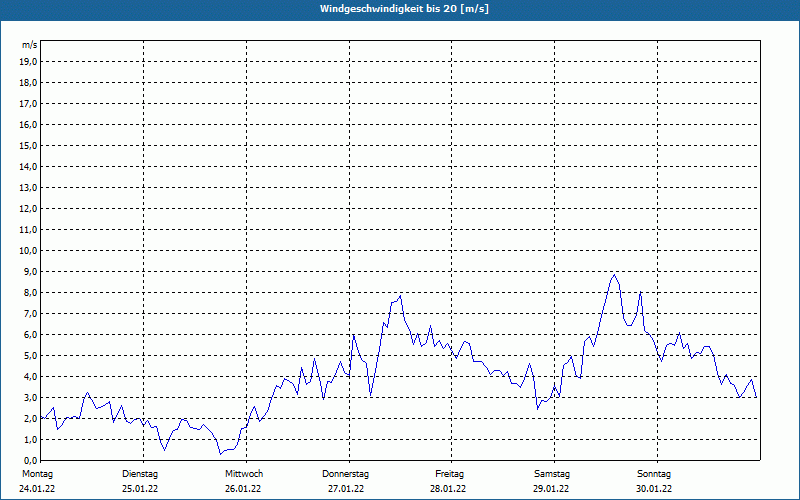Screen dimensions: 800x500
Task: Click the m/s unit label
Action: point(30,45)
